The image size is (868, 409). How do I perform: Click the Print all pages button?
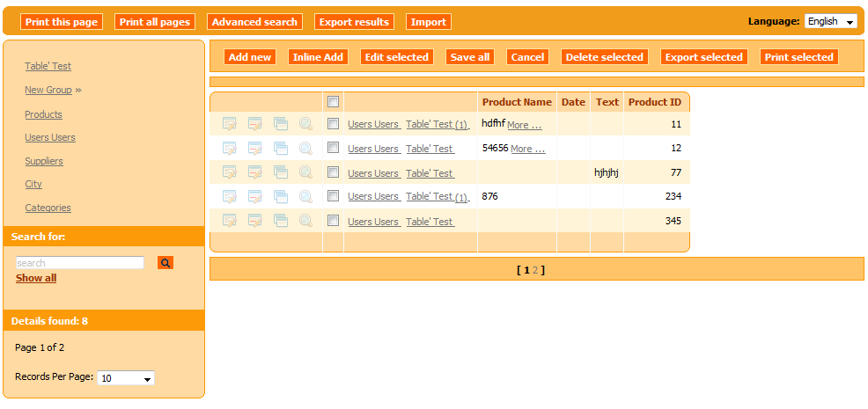(155, 22)
